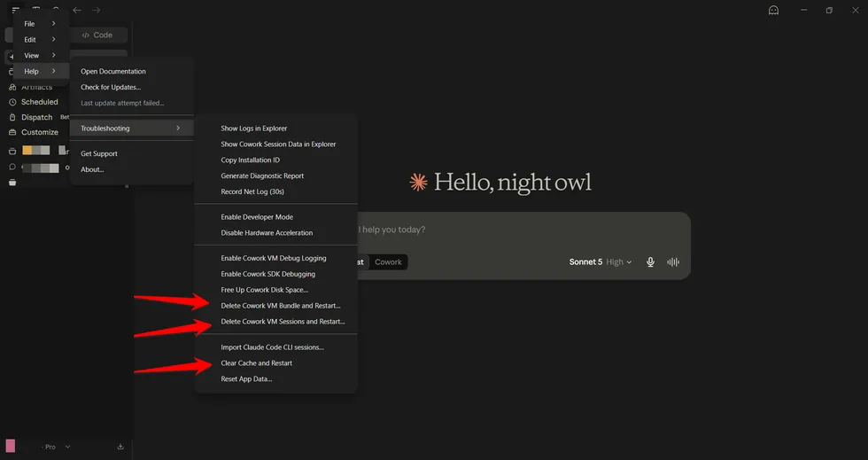Screen dimensions: 868x460
Task: Select Show Logs in Explorer
Action: (275, 128)
